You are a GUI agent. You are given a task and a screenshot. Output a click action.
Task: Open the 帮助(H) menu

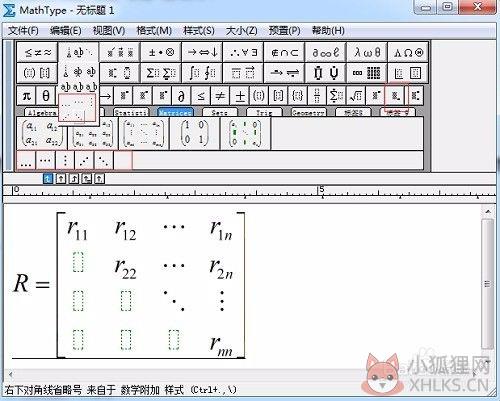pos(328,31)
